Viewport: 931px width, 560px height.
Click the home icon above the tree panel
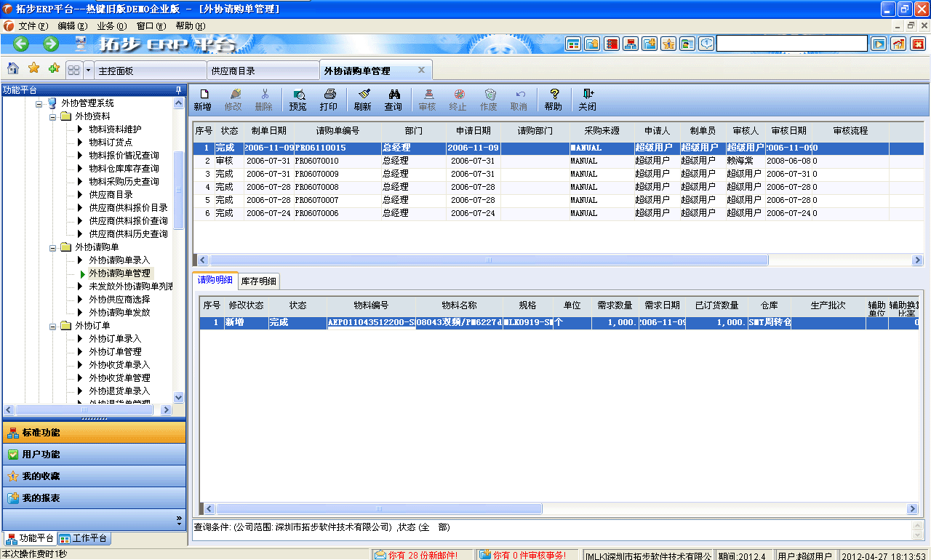pos(12,68)
